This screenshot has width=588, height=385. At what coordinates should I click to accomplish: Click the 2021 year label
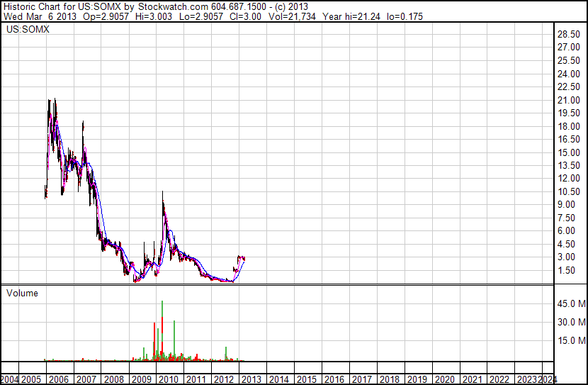click(x=472, y=379)
